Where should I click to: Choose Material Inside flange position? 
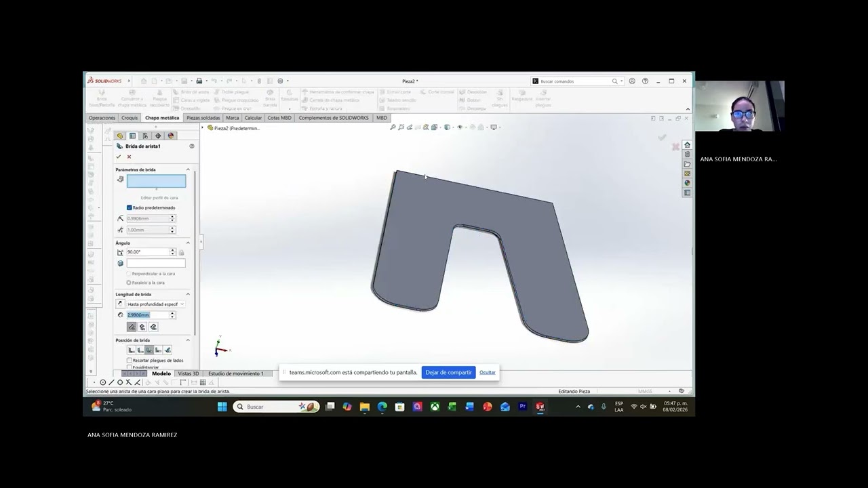131,350
